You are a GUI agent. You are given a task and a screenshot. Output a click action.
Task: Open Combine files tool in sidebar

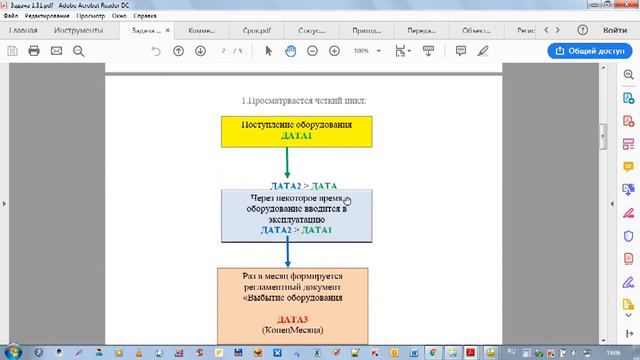point(629,190)
